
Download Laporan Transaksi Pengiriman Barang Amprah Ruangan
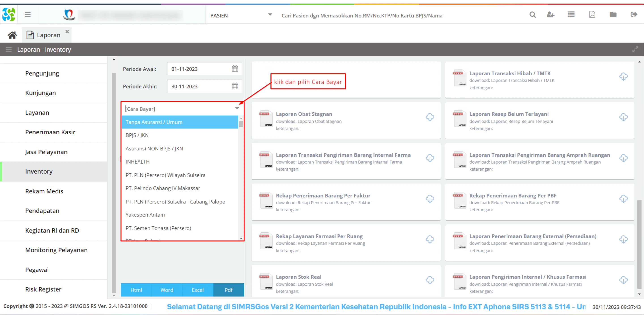[623, 158]
